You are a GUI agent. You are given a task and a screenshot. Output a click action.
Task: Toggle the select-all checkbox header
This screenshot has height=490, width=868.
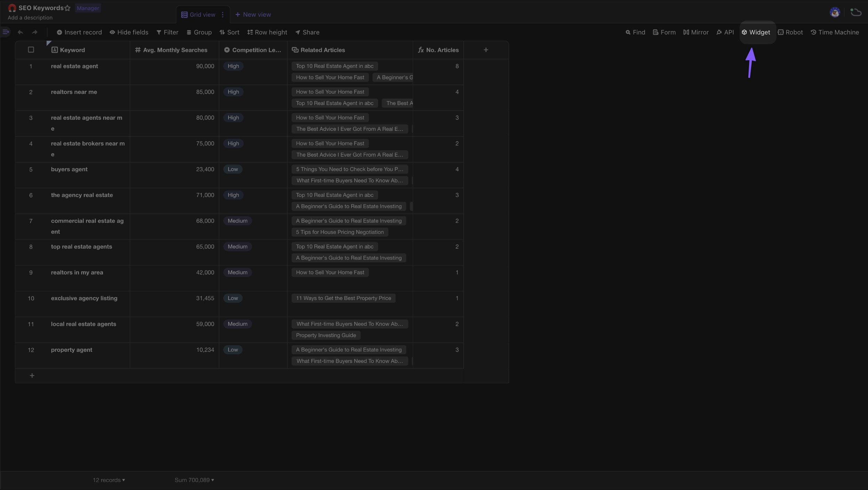click(x=31, y=49)
